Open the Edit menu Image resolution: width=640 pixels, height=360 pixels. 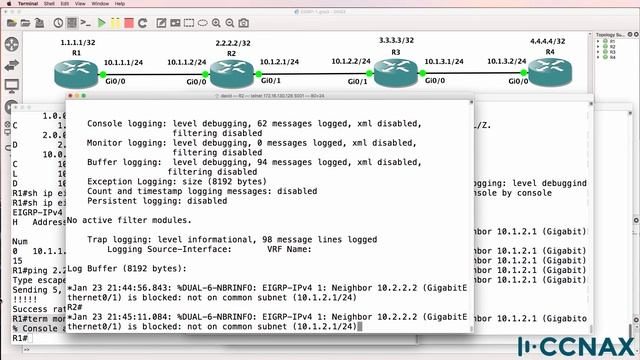[x=64, y=3]
